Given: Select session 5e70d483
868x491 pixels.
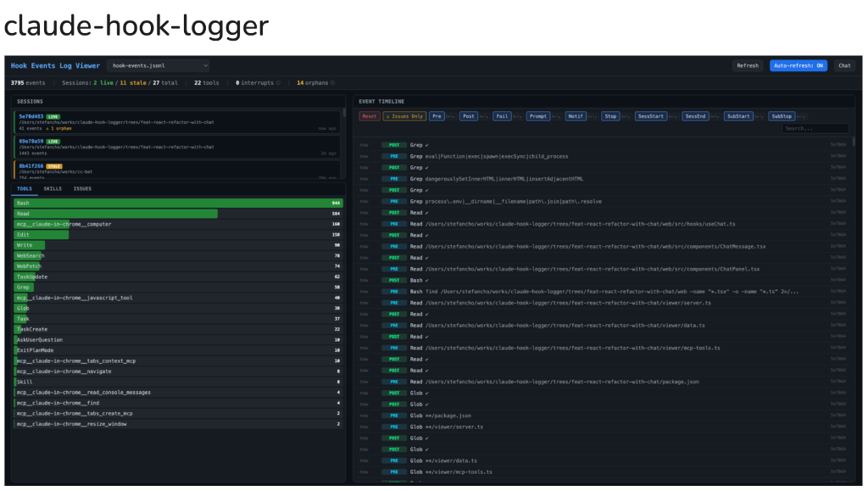Looking at the screenshot, I should coord(177,122).
